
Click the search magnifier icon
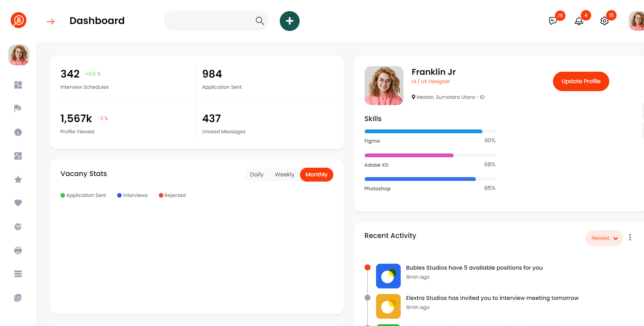[260, 21]
